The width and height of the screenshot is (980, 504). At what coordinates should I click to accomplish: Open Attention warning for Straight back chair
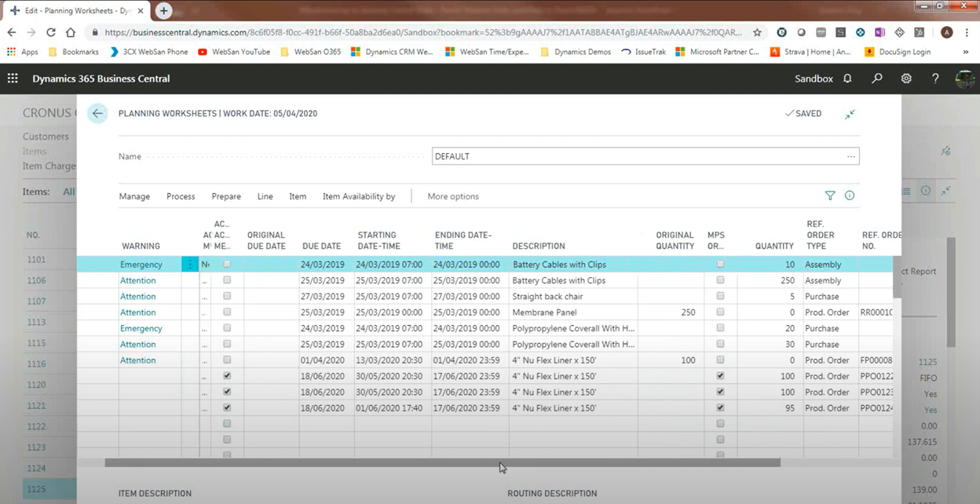click(138, 297)
